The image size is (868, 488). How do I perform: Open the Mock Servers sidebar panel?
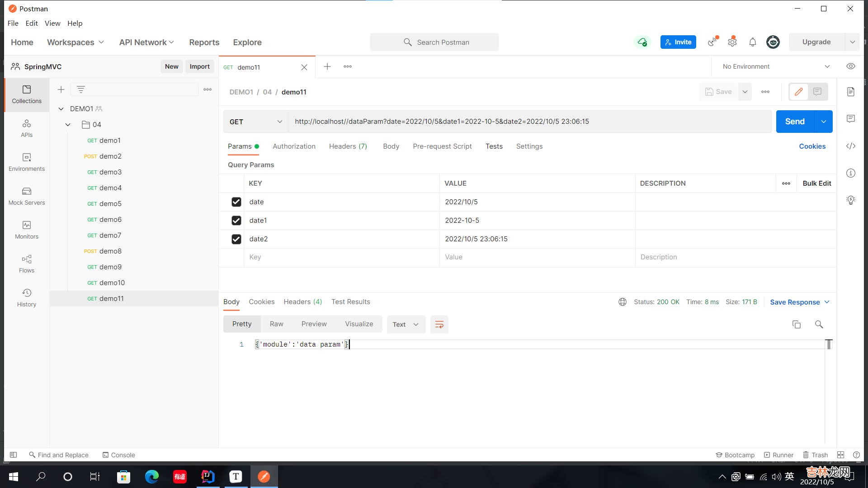[27, 196]
